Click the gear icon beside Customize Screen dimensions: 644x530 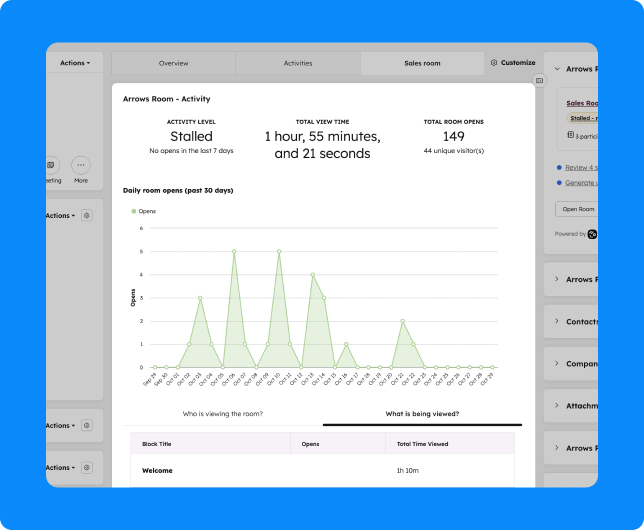[x=494, y=62]
